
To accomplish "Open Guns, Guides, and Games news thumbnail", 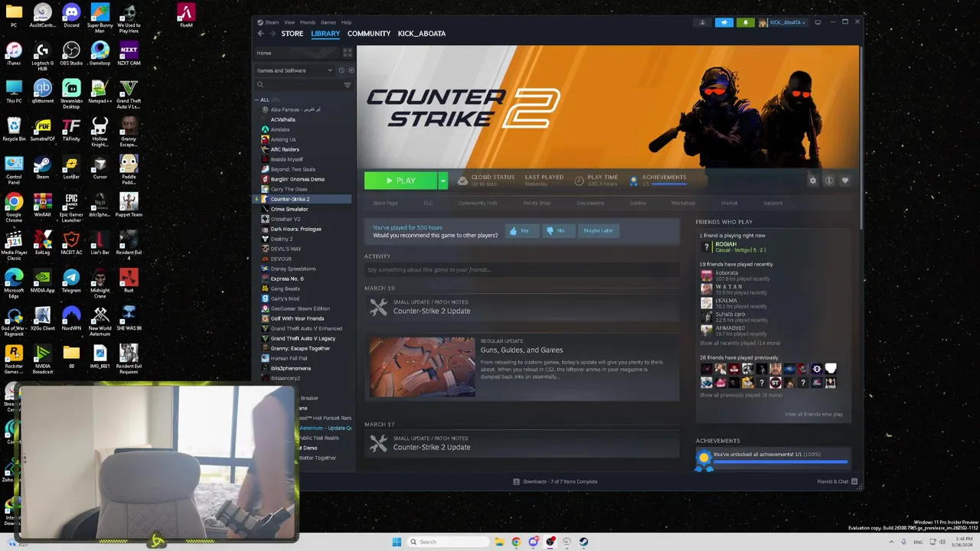I will (422, 367).
